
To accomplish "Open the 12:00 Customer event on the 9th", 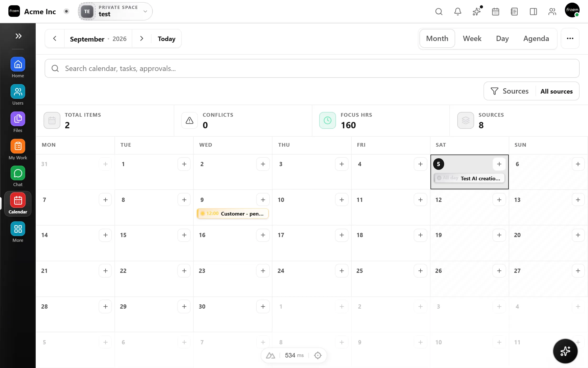I will 233,213.
